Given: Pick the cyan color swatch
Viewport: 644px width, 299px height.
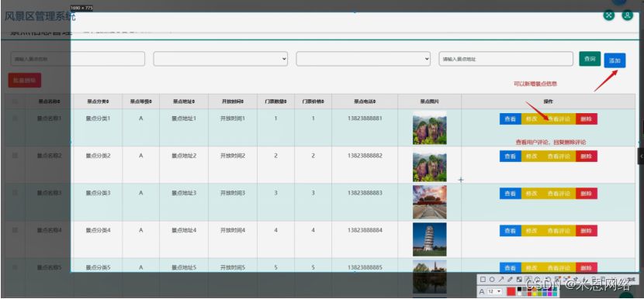Looking at the screenshot, I should (555, 294).
